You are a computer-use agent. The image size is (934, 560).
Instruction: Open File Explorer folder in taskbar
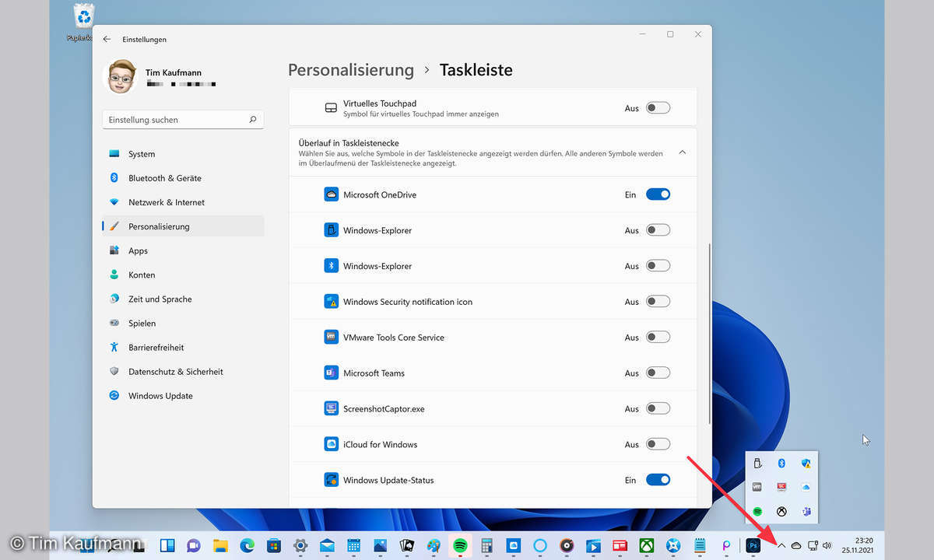click(x=221, y=546)
